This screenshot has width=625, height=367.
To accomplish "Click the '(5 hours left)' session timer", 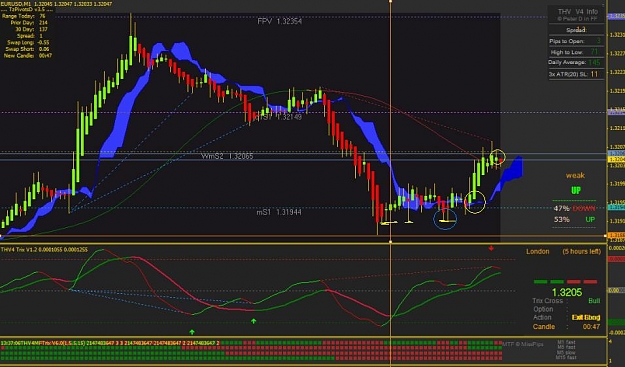I will click(x=582, y=251).
